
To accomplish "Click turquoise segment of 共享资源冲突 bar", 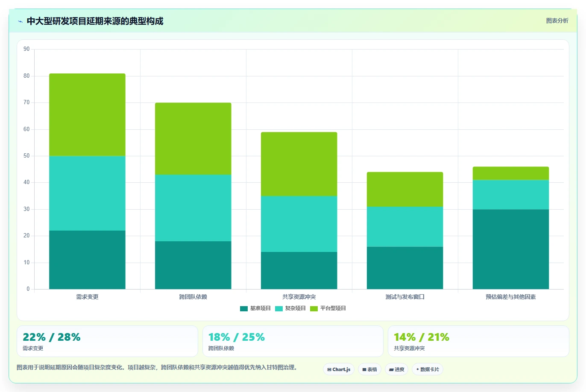I will 299,224.
